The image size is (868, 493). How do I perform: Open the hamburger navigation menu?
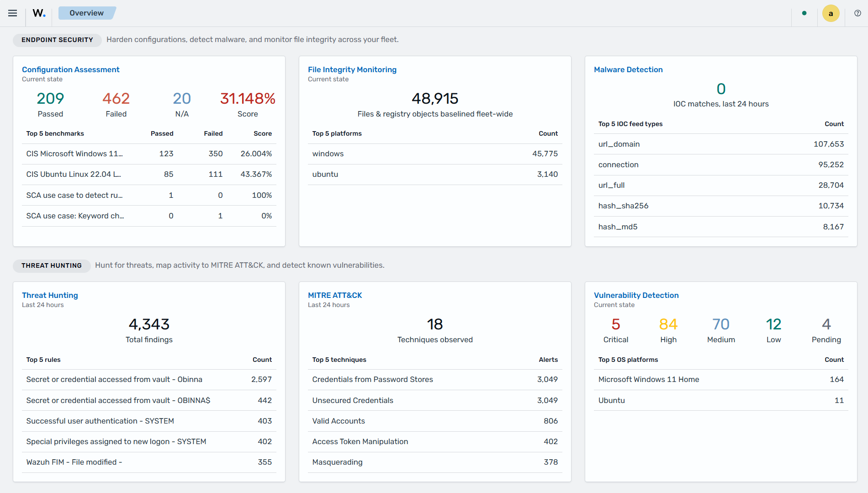(13, 13)
